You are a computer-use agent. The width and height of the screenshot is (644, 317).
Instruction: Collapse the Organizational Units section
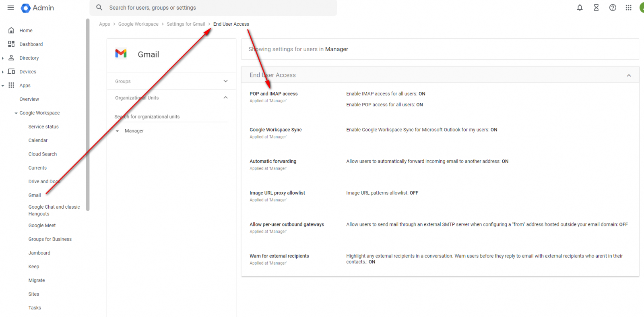pos(225,98)
